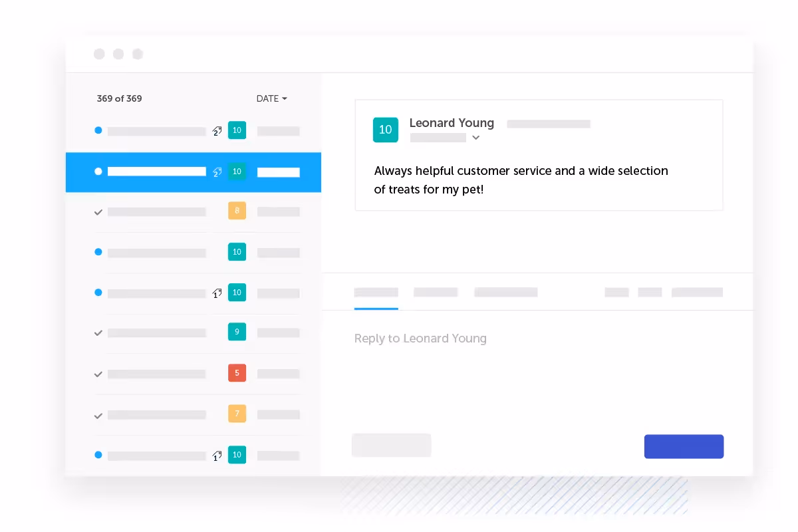Toggle the checkmark on the score 5 row

(x=98, y=374)
